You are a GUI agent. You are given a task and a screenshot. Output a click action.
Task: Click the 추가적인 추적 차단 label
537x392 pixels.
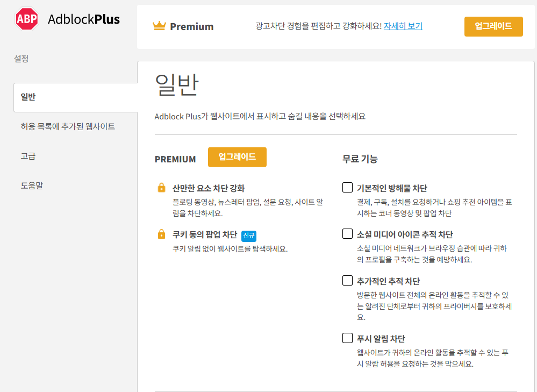(x=388, y=281)
